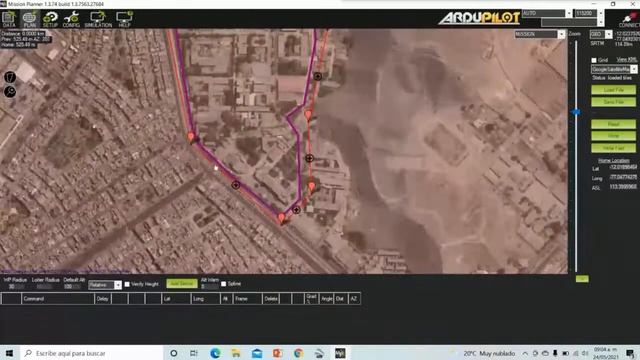Click the Windows search box
Image resolution: width=640 pixels, height=360 pixels.
tap(92, 353)
